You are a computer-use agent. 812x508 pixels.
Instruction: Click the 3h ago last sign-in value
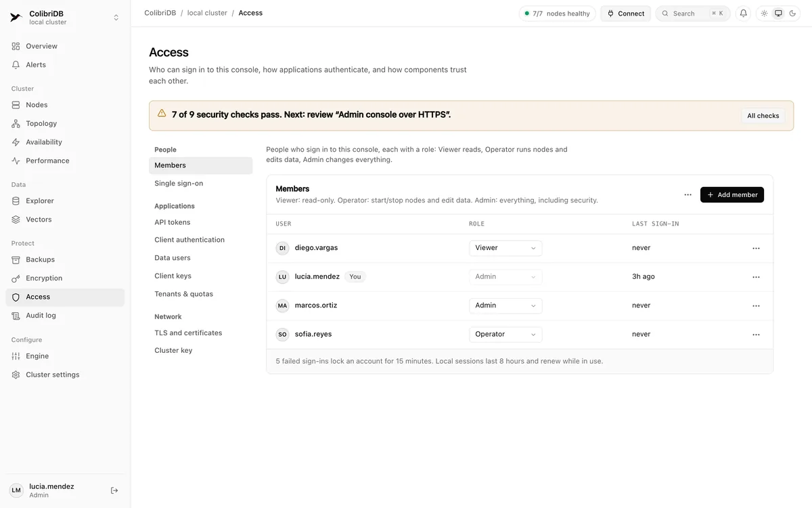[x=644, y=277]
